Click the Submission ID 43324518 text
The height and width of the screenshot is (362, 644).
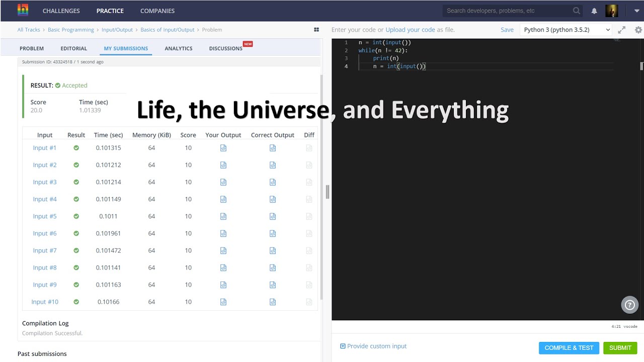point(48,62)
